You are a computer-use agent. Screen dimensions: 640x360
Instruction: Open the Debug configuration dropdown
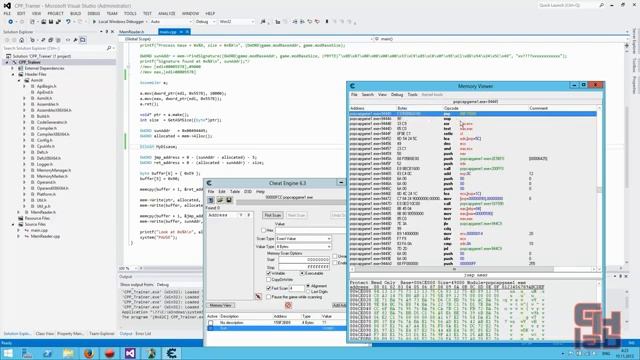coord(205,22)
